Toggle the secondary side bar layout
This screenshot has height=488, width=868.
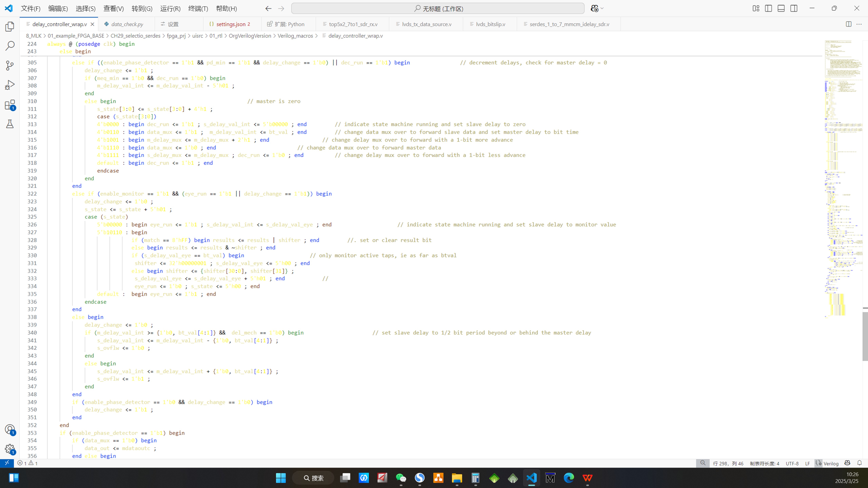click(x=794, y=8)
